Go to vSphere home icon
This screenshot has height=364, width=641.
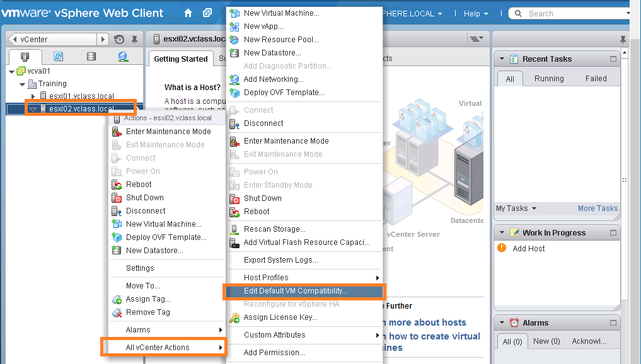click(x=188, y=13)
